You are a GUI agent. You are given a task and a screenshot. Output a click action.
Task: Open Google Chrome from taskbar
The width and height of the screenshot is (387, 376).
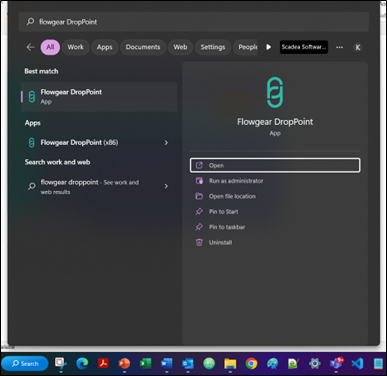(x=251, y=363)
